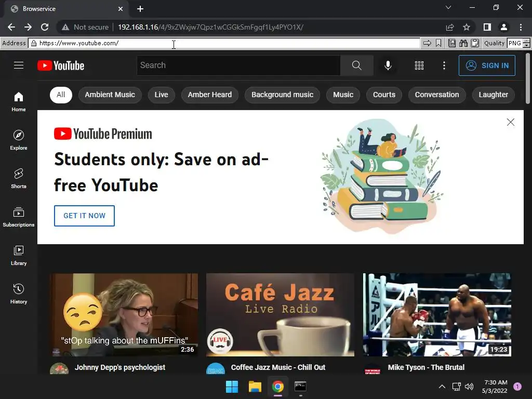Open History in the sidebar
This screenshot has width=532, height=399.
point(19,294)
